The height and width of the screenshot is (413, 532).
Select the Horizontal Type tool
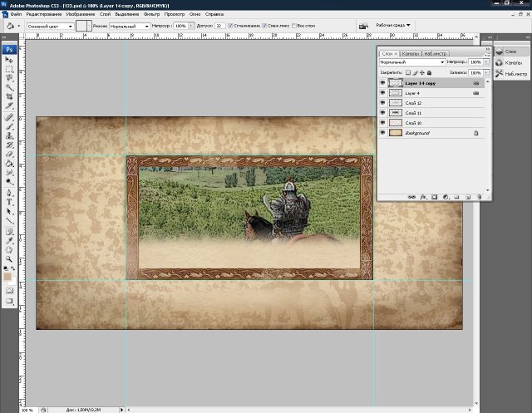tap(10, 201)
